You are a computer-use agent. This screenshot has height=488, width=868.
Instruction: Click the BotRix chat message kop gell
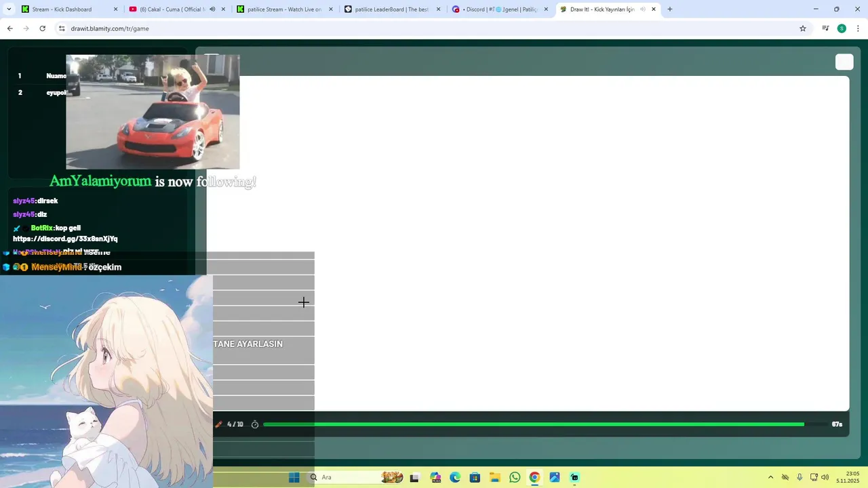coord(56,228)
